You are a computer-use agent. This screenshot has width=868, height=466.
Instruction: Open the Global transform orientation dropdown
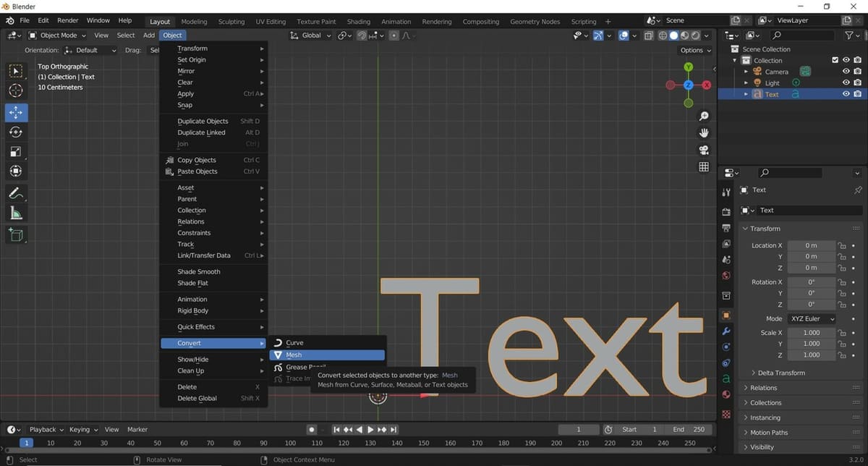[311, 35]
